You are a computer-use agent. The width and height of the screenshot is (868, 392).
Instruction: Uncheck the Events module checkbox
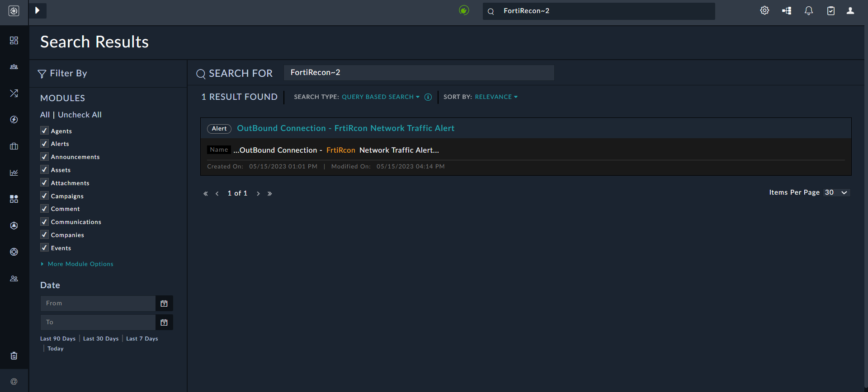[44, 248]
